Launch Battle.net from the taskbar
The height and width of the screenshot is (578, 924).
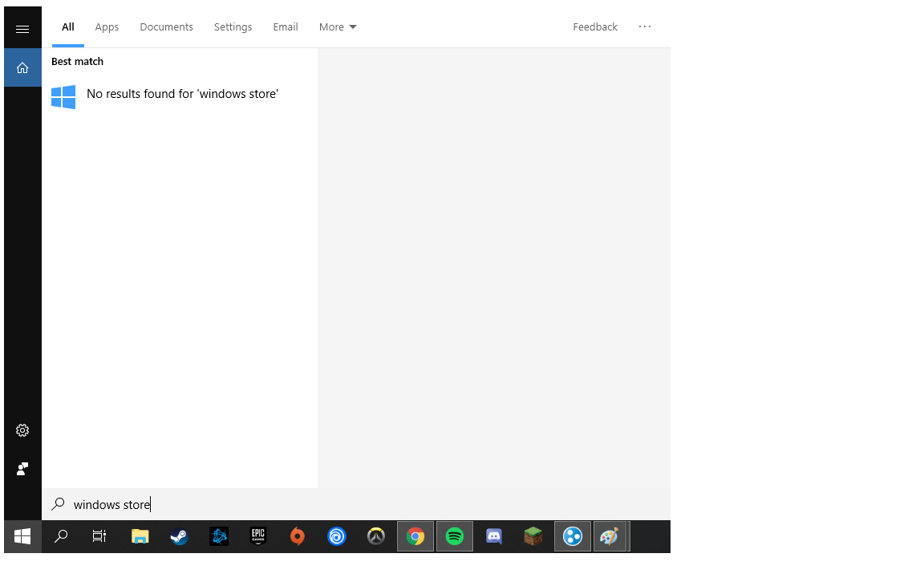[219, 537]
